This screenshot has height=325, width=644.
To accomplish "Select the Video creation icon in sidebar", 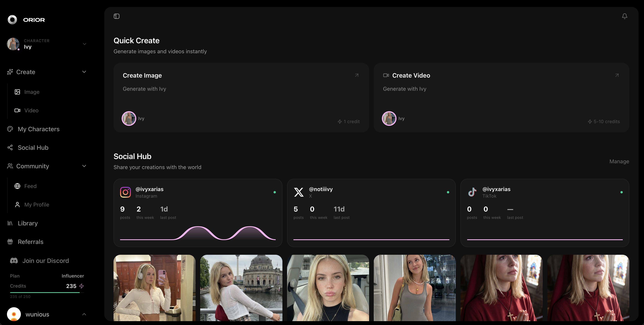I will click(x=17, y=110).
